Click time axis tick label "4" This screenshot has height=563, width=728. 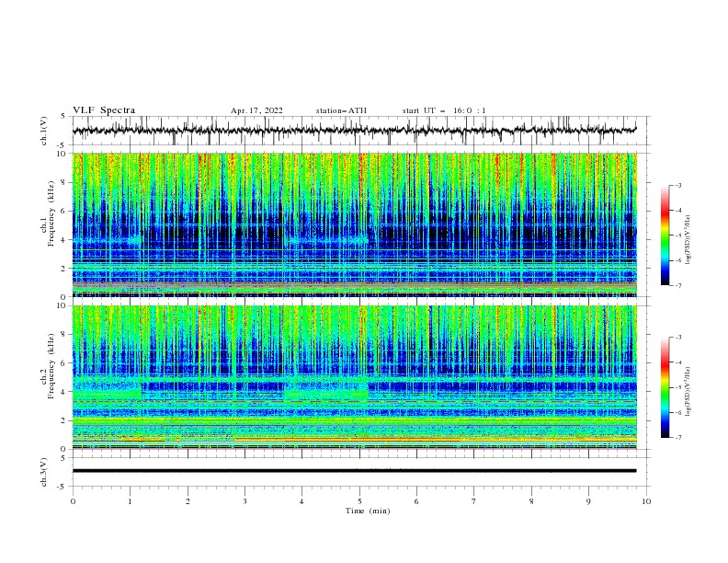click(x=301, y=501)
